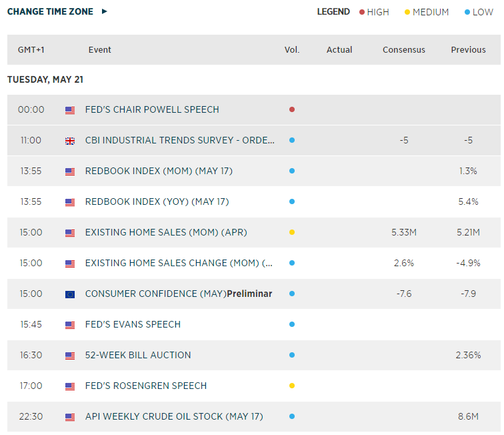Image resolution: width=504 pixels, height=435 pixels.
Task: Click UK flag next to CBI Industrial Trends
Action: coord(70,141)
